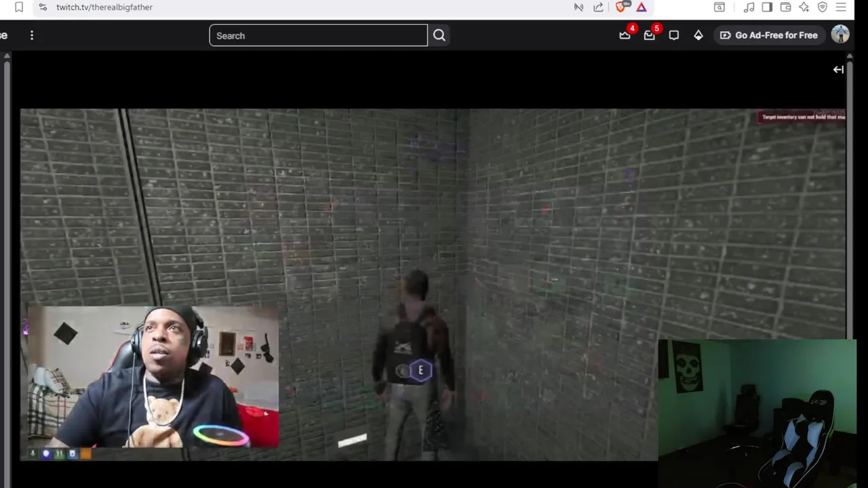Toggle the browser sidebar panel icon
The height and width of the screenshot is (488, 868).
(767, 7)
